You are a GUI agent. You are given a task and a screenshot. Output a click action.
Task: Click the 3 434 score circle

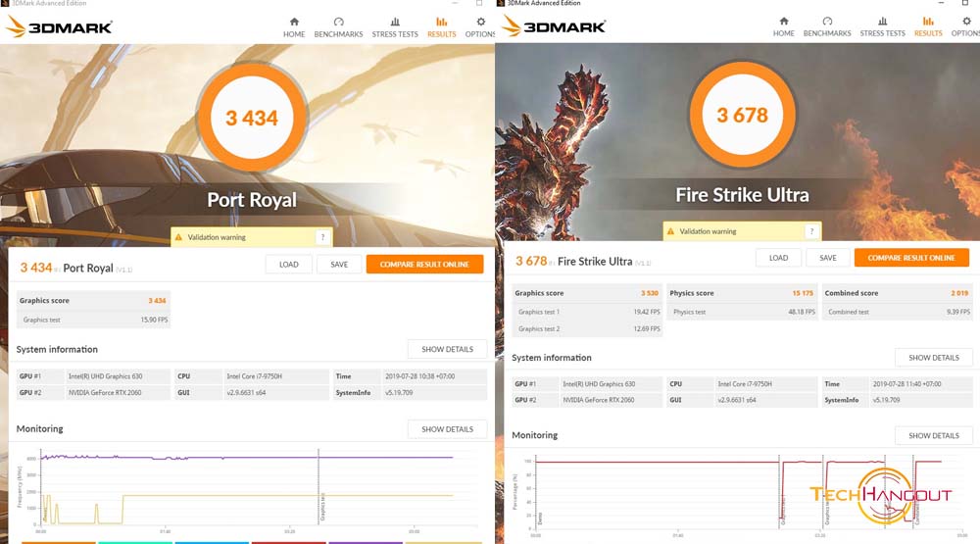click(252, 118)
